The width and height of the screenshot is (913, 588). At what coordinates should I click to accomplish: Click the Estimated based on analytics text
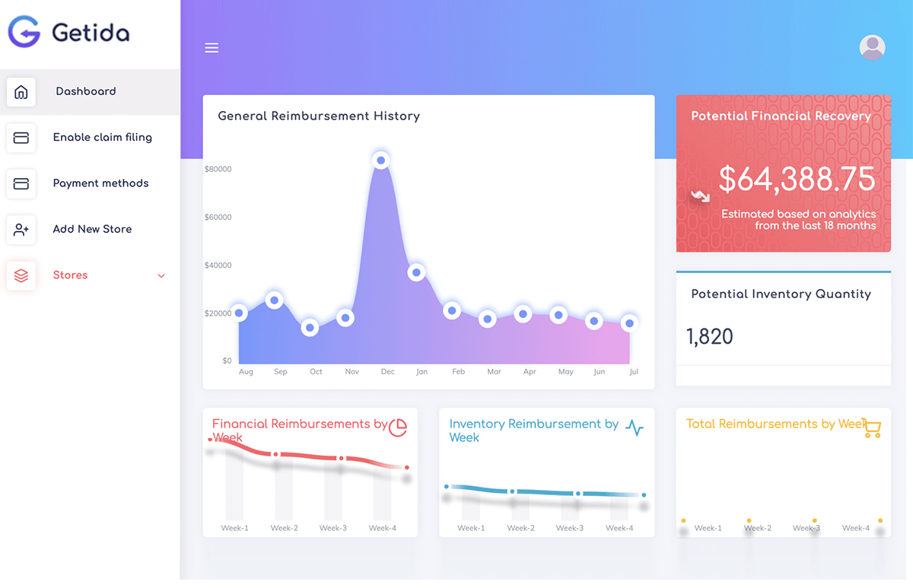click(799, 220)
